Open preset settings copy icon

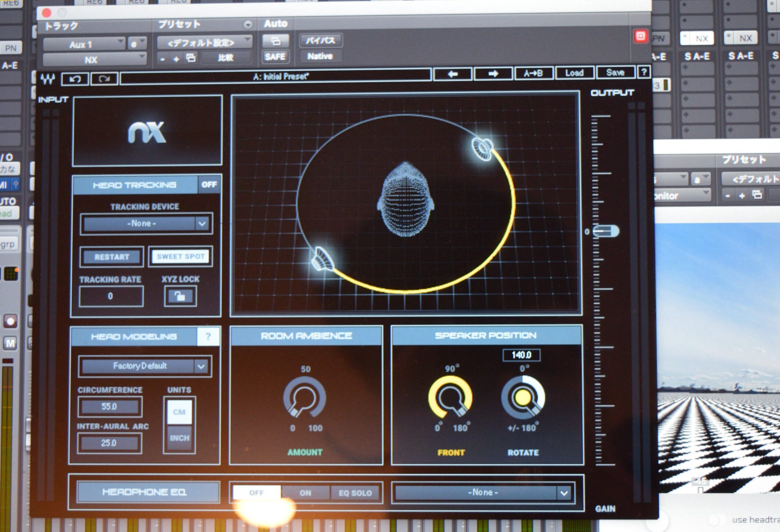[x=191, y=58]
